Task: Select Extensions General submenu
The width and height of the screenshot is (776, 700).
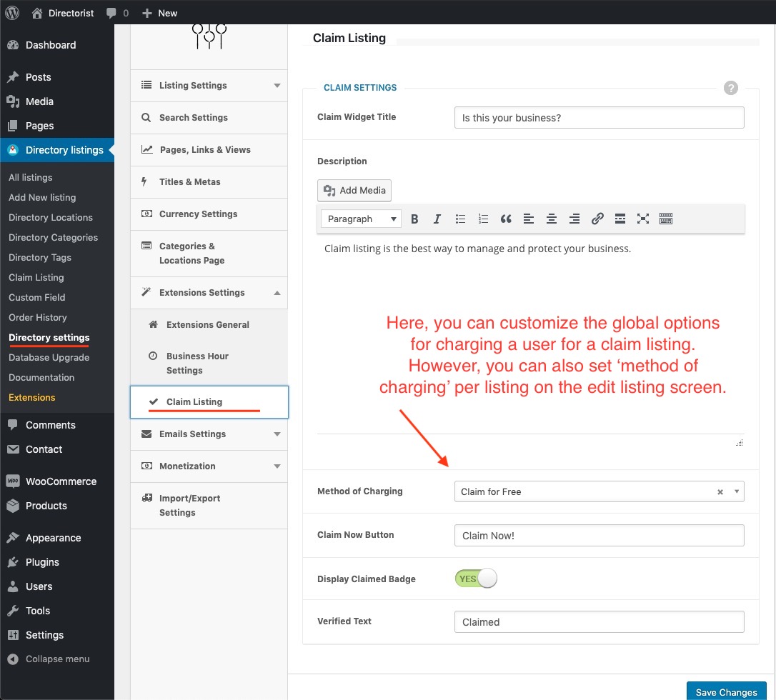Action: pyautogui.click(x=209, y=324)
